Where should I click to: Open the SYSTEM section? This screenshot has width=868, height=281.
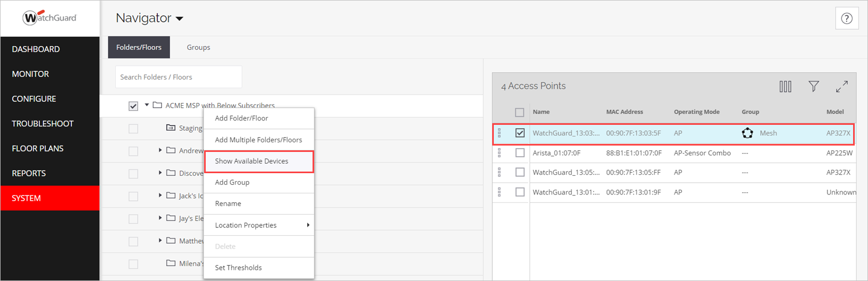tap(50, 198)
